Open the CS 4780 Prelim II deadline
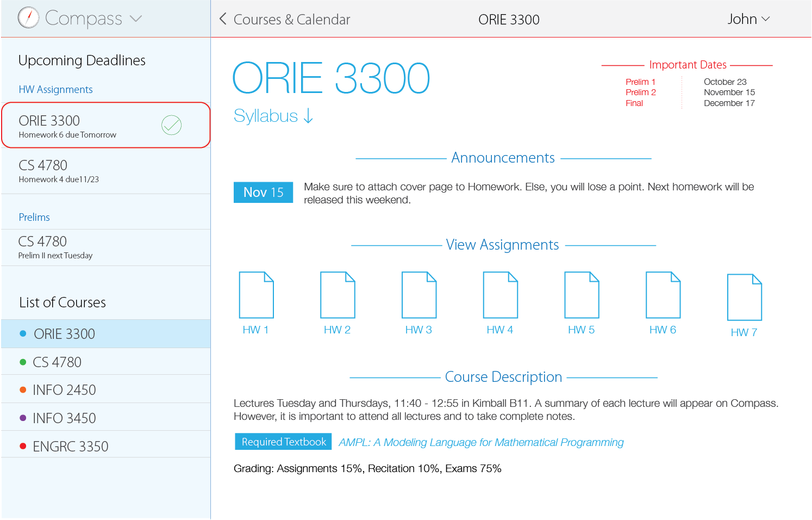The image size is (812, 520). (106, 247)
